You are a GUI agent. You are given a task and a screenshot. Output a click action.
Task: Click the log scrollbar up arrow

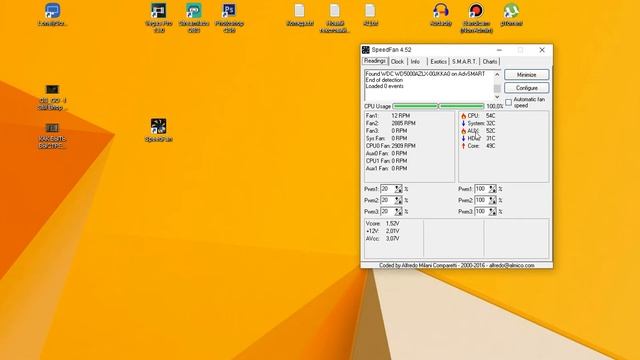click(x=497, y=74)
